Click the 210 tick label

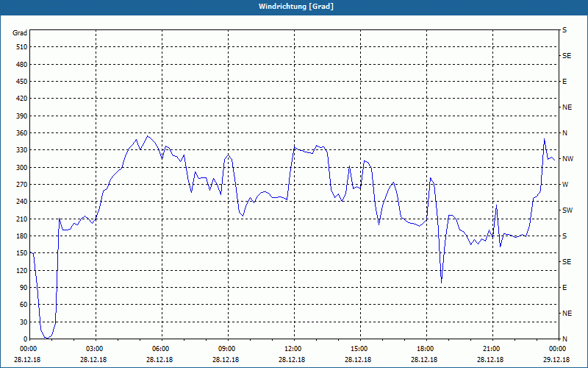[22, 219]
